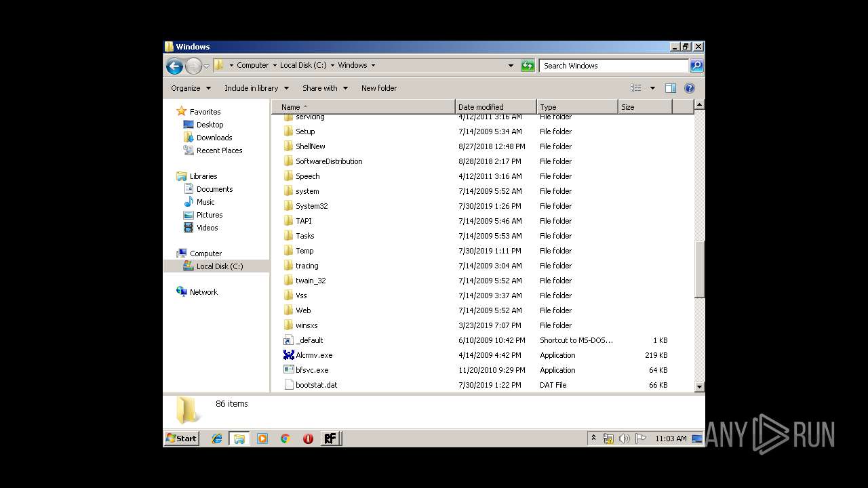Select the Tasks folder icon

288,236
